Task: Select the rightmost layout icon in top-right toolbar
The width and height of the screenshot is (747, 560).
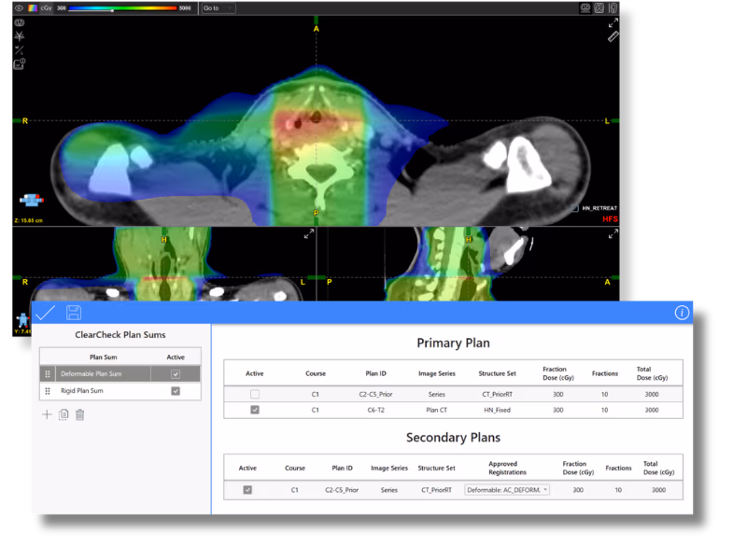Action: (x=613, y=8)
